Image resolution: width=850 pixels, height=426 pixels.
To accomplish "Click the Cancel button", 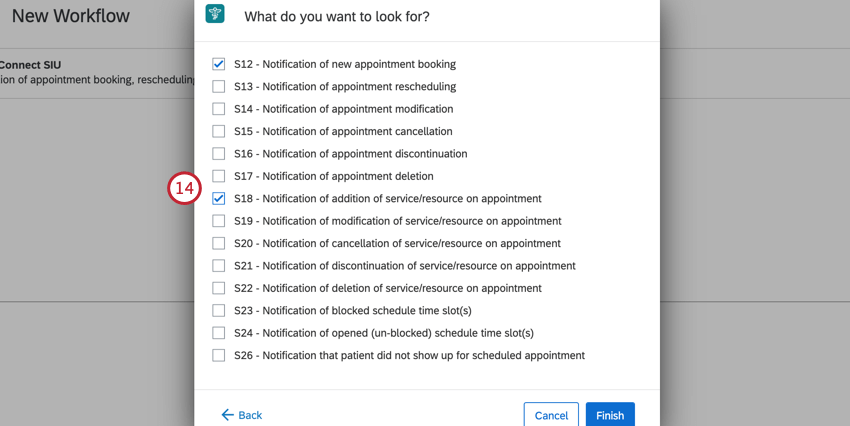I will [551, 415].
